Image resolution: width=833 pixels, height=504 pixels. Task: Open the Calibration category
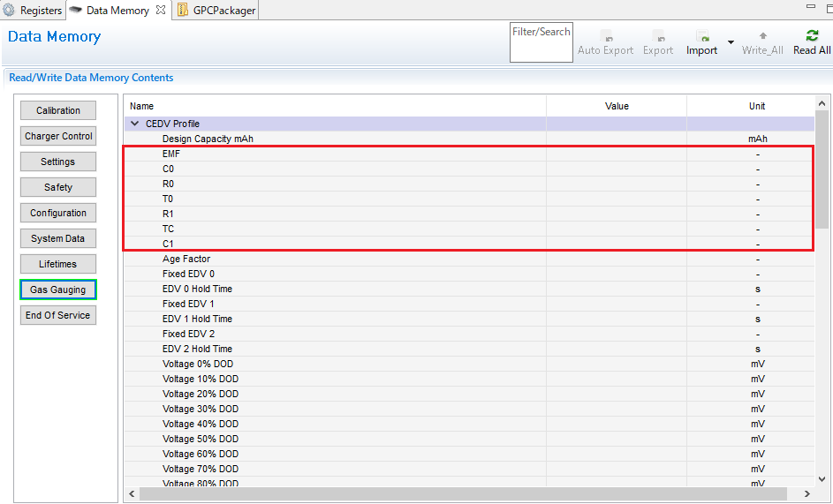[x=58, y=110]
